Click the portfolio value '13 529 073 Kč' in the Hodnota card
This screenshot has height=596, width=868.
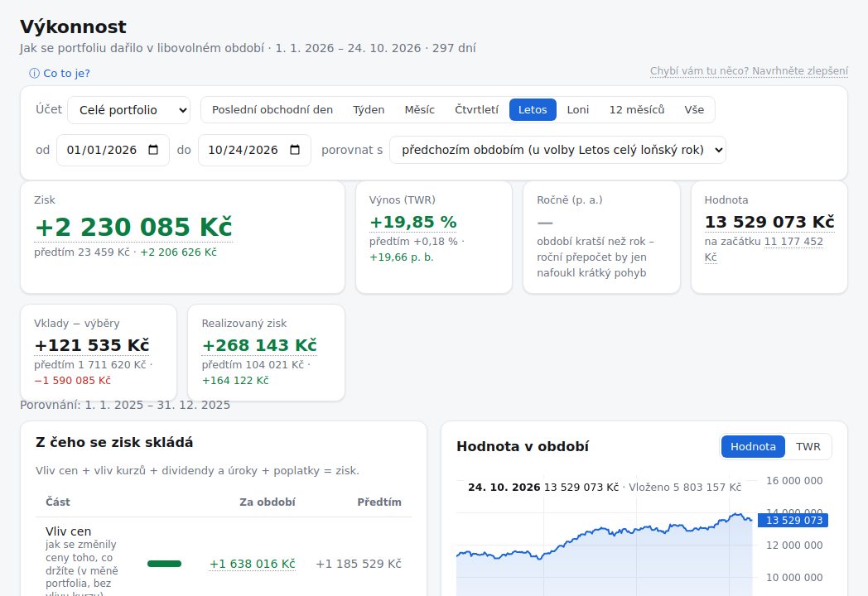coord(769,222)
